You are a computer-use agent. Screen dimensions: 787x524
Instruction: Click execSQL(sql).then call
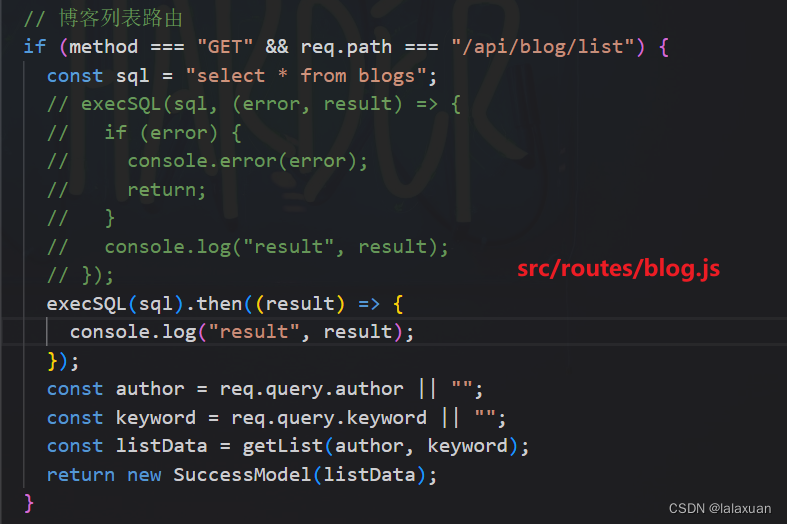tap(225, 304)
